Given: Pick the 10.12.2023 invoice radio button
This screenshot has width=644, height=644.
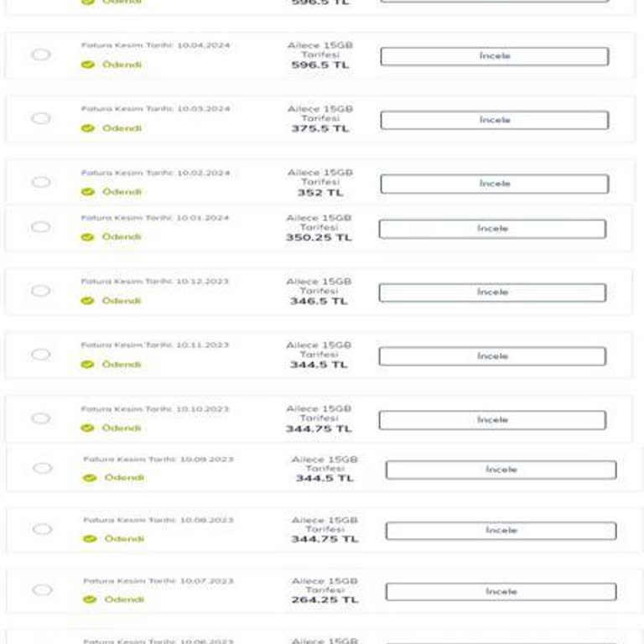Looking at the screenshot, I should coord(41,291).
